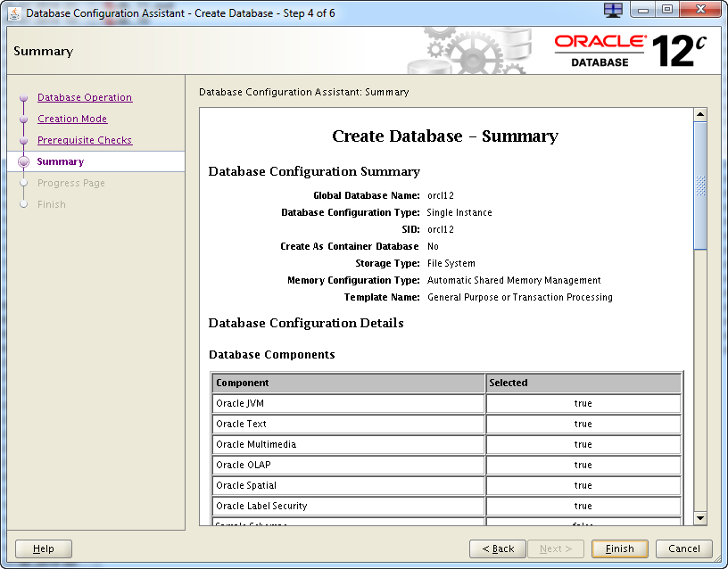Minimize the Database Configuration Assistant window
This screenshot has height=569, width=728.
pos(643,10)
